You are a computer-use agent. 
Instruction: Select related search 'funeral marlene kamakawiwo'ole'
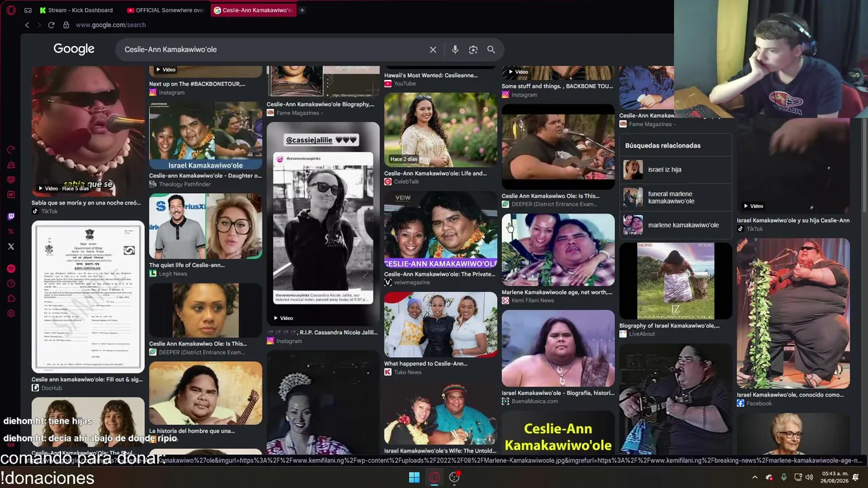pyautogui.click(x=676, y=197)
